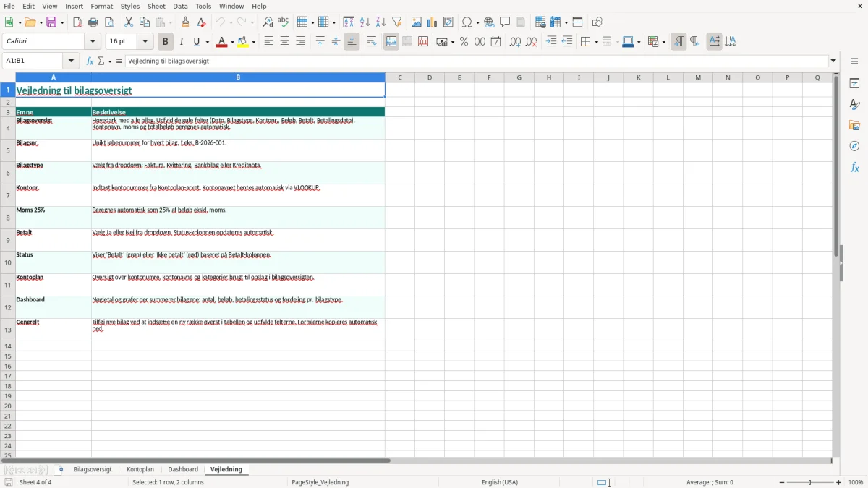The image size is (868, 488).
Task: Open the Sheet menu
Action: [157, 6]
